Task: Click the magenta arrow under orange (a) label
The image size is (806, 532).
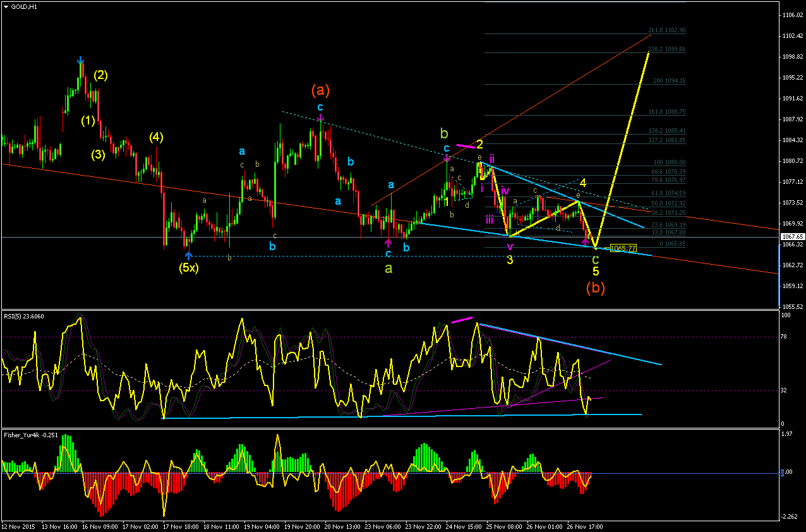Action: pyautogui.click(x=321, y=118)
